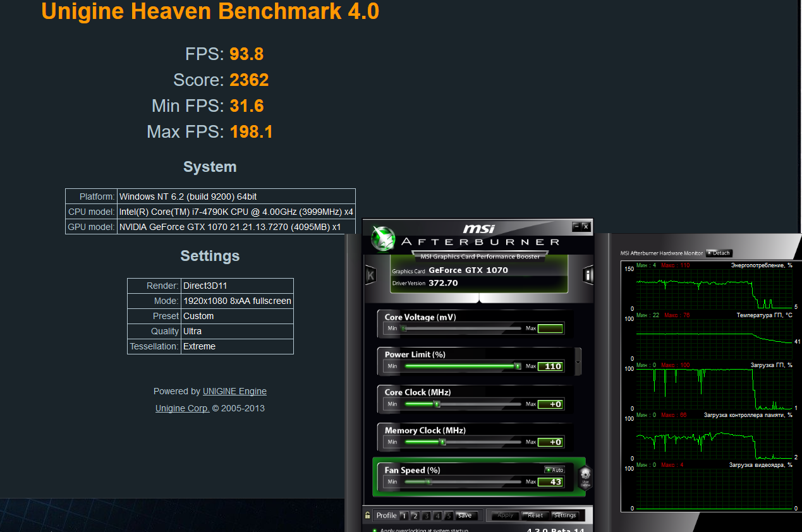This screenshot has width=802, height=532.
Task: Click the green MSI Afterburner dragon logo
Action: click(383, 238)
